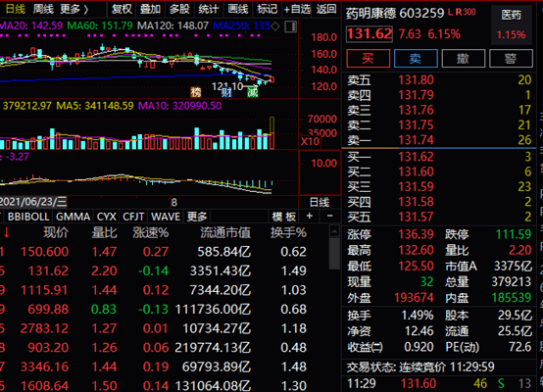Click the green 减 marker on chart
Viewport: 543px width, 392px height.
(x=253, y=92)
